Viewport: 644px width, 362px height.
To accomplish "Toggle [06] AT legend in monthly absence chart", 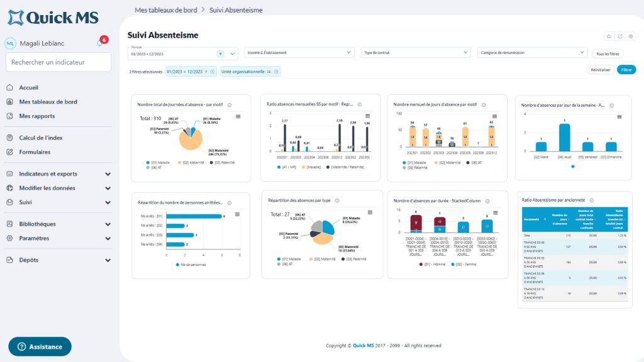I will tap(474, 163).
